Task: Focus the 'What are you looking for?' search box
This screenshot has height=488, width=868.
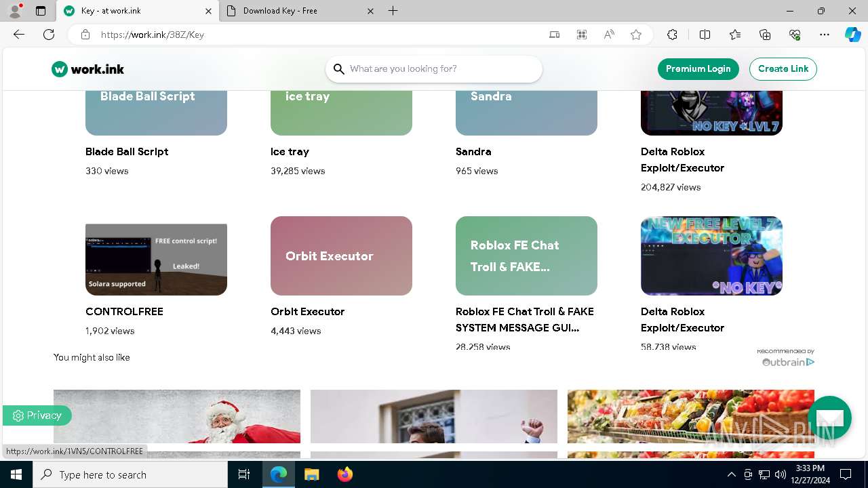Action: 434,69
